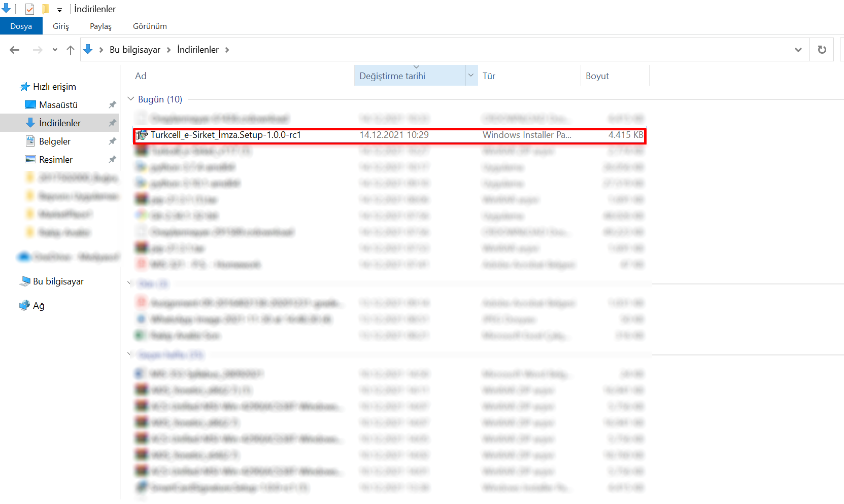This screenshot has width=844, height=504.
Task: Click the Resimler picture icon
Action: coord(30,159)
